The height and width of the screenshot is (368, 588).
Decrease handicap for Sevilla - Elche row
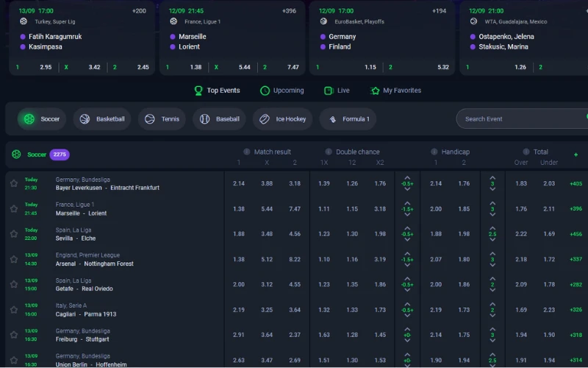click(x=407, y=240)
